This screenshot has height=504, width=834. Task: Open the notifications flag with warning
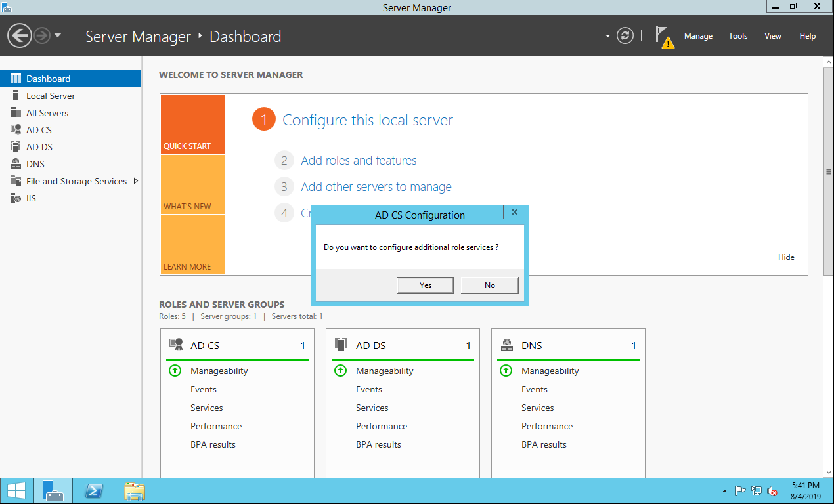664,37
